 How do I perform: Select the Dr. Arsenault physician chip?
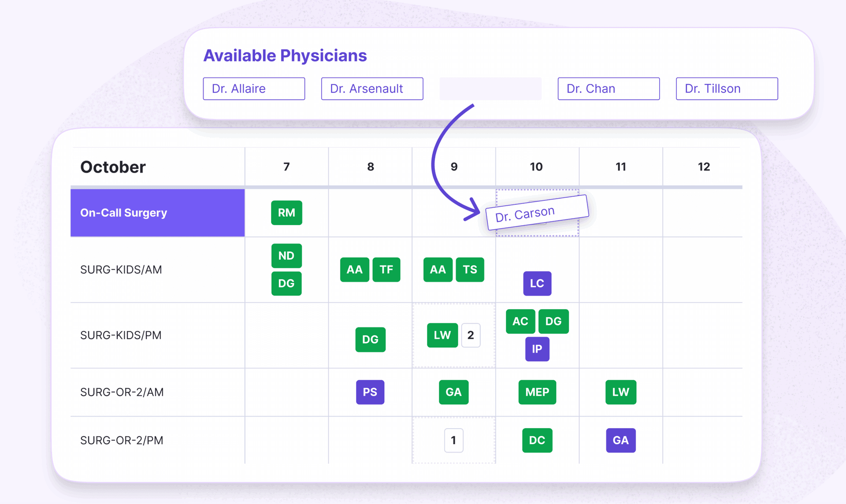[x=372, y=89]
